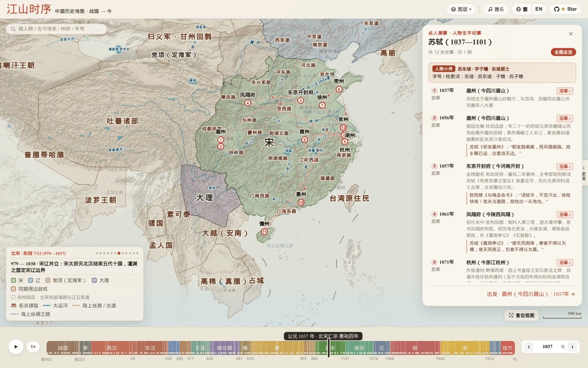
Task: Click the 人物小传 tag
Action: (444, 69)
